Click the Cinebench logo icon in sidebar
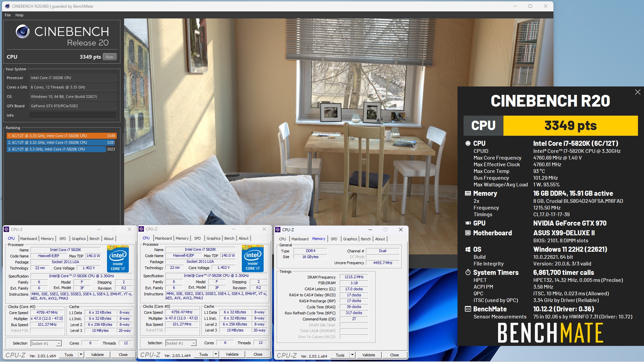This screenshot has width=644, height=362. click(22, 32)
